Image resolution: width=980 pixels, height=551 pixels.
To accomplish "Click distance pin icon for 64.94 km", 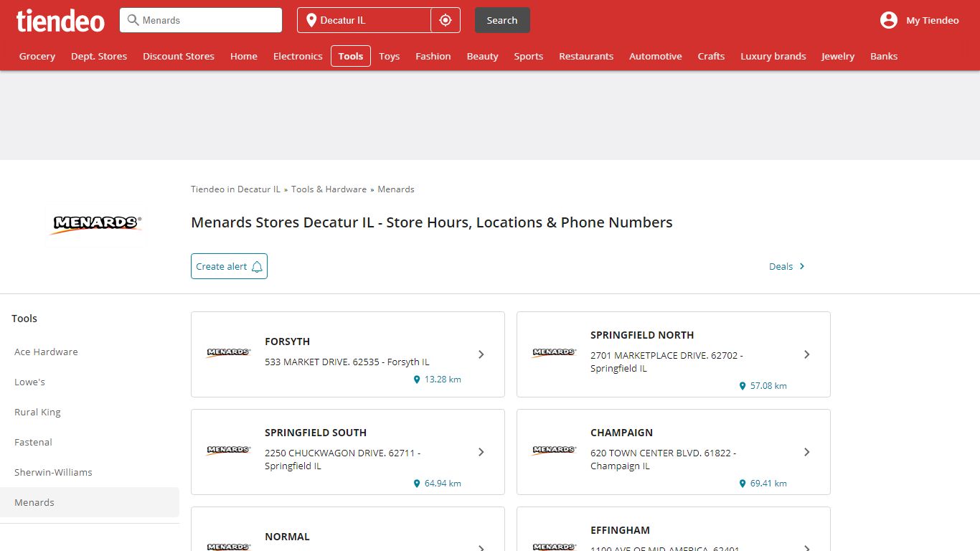I will point(417,484).
